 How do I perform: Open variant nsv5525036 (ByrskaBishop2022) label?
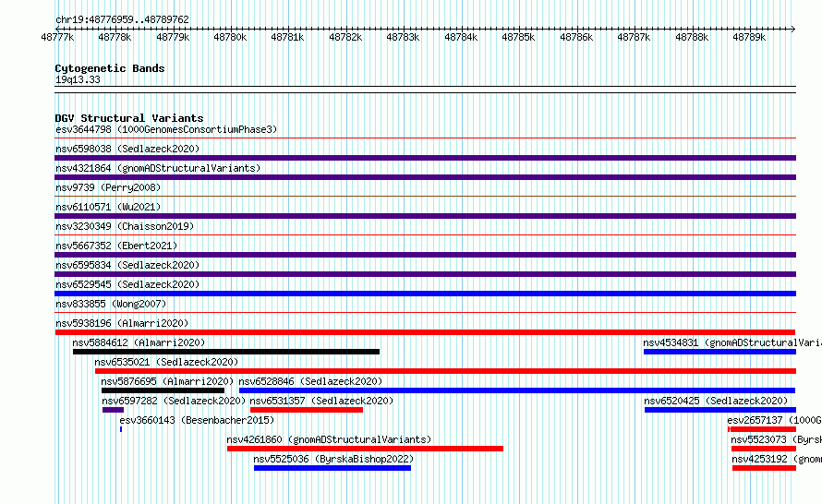click(333, 459)
